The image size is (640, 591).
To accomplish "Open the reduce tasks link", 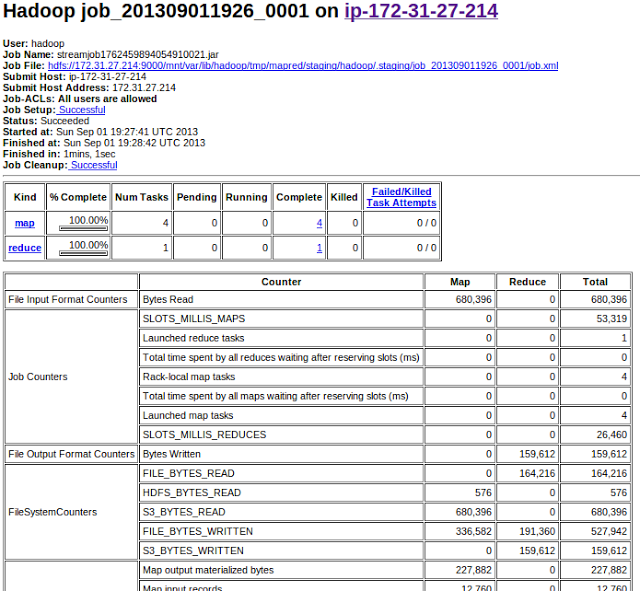I will point(25,248).
